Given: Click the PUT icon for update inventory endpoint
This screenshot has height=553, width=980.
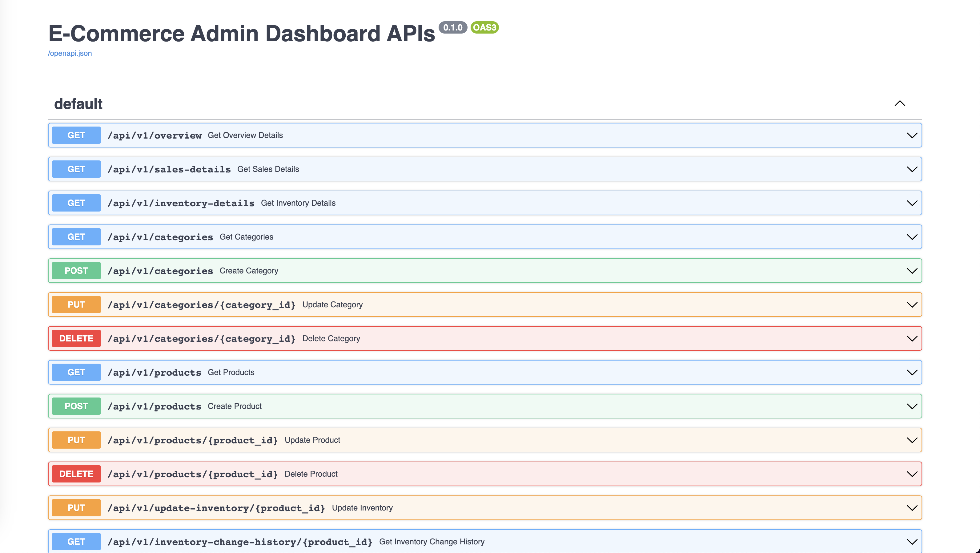Looking at the screenshot, I should click(76, 507).
